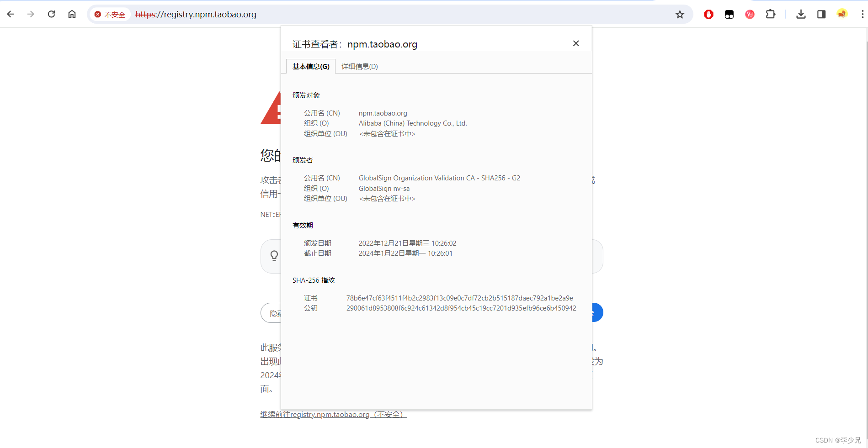Open the browser home page

[72, 14]
